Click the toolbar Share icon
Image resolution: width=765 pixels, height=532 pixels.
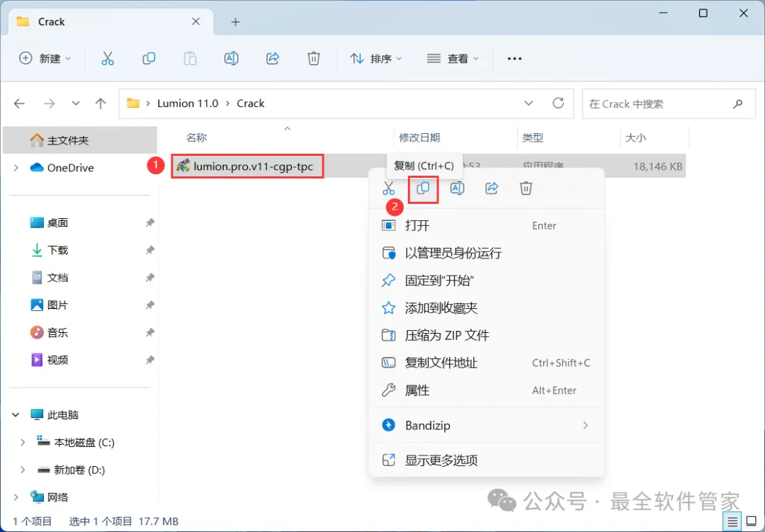click(x=272, y=59)
